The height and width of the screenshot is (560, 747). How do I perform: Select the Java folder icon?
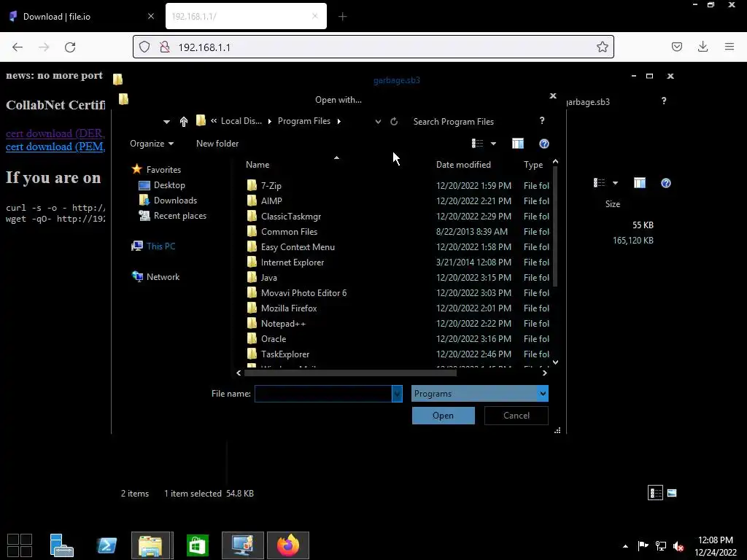tap(252, 277)
